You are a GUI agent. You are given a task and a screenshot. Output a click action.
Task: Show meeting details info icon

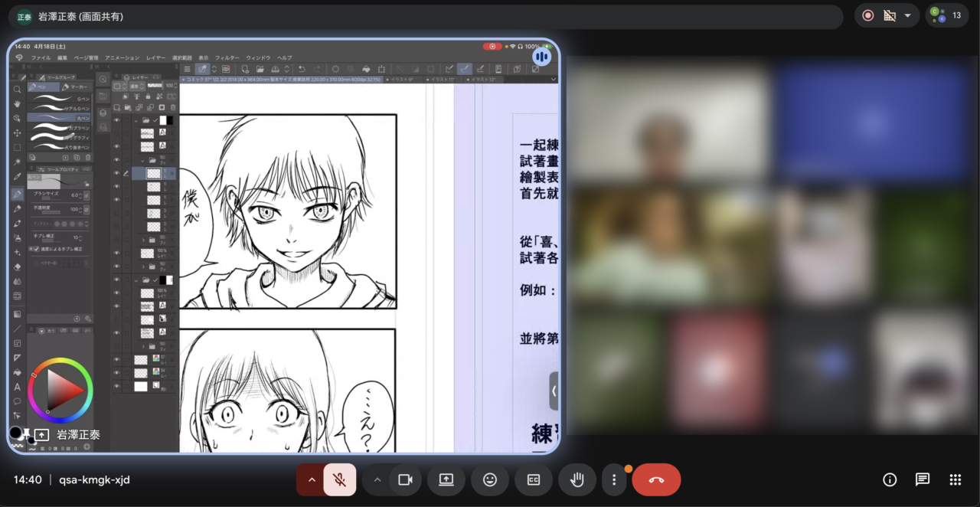coord(890,479)
